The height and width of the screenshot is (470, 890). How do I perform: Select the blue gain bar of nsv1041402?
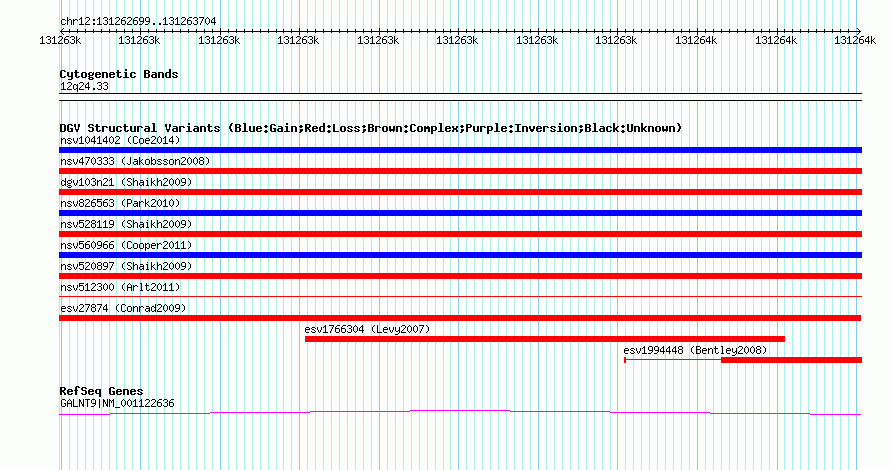pos(460,150)
